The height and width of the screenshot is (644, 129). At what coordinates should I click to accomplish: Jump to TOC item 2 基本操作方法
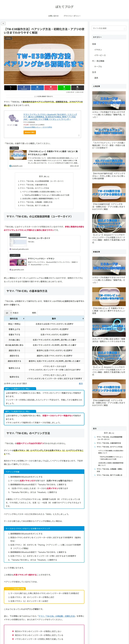(33, 185)
